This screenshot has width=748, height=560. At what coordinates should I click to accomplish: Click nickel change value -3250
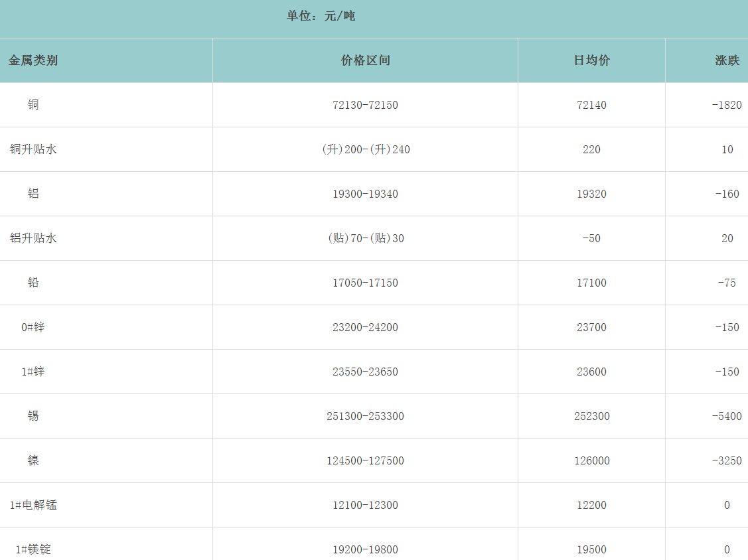[x=727, y=460]
